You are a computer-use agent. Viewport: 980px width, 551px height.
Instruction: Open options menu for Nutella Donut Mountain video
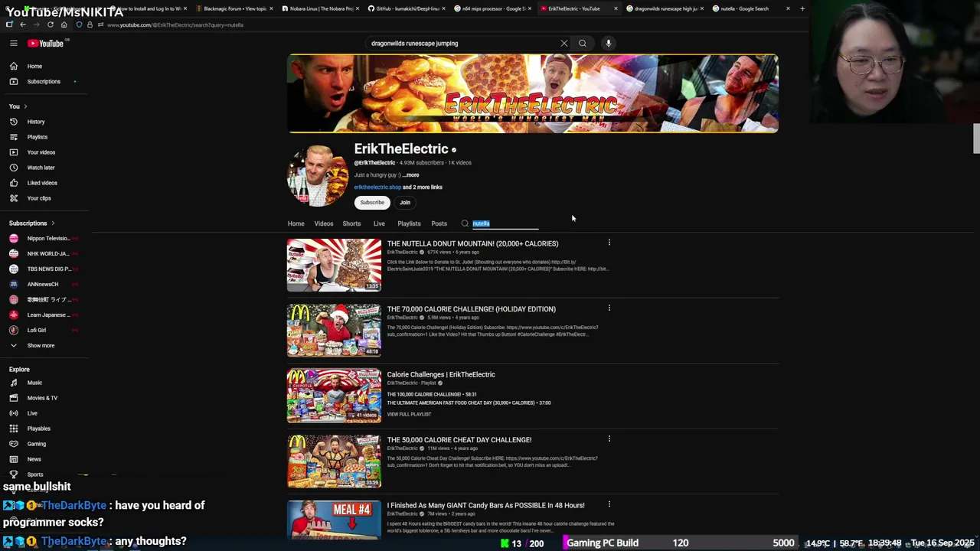click(609, 243)
